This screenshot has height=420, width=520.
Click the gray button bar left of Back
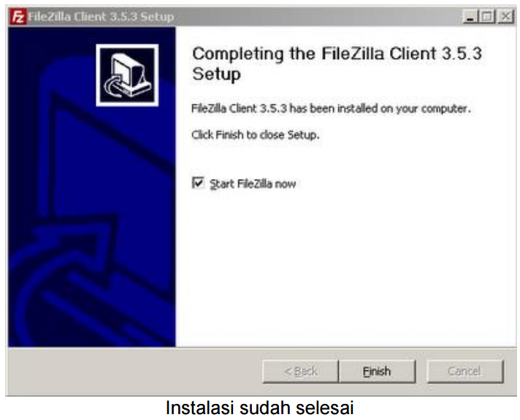tap(133, 371)
